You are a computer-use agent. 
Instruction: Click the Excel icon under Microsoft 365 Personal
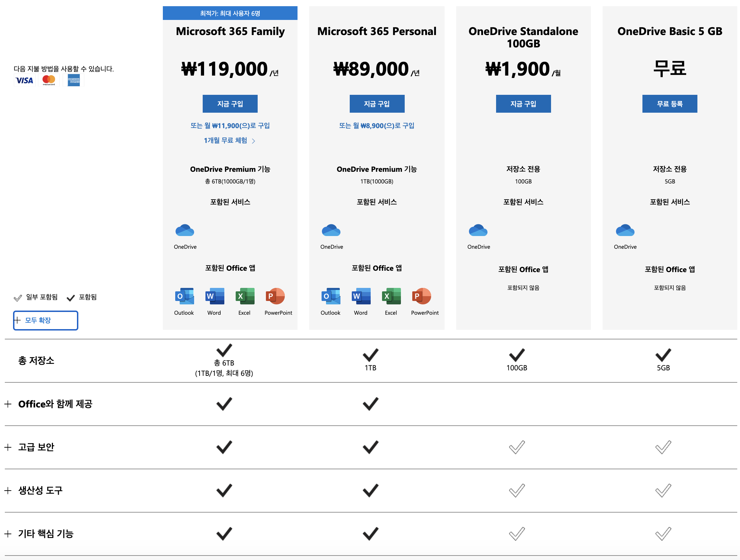[391, 296]
